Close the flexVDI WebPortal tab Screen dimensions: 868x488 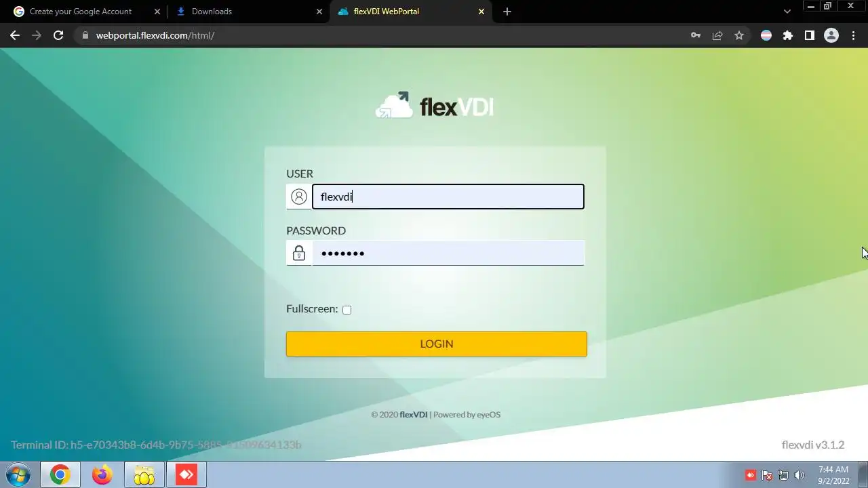(x=481, y=12)
